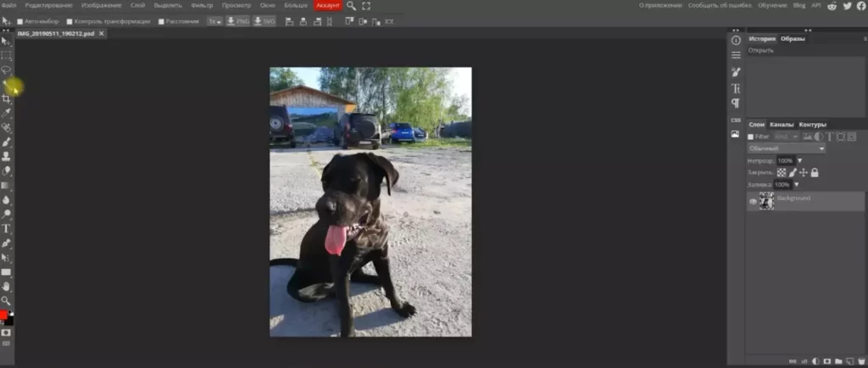Collapse the narrow side icon column arrows
This screenshot has width=868, height=368.
(x=736, y=31)
